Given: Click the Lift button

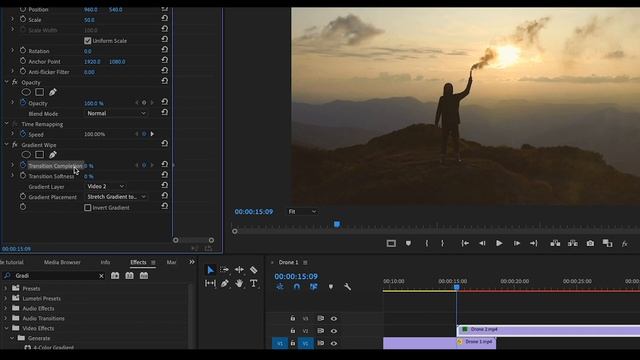Looking at the screenshot, I should [x=555, y=243].
